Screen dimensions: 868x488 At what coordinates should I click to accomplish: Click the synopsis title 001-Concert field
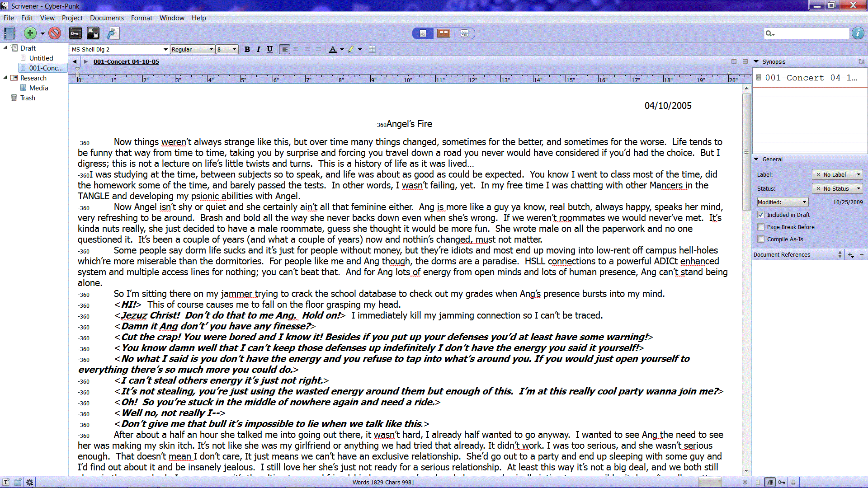[x=811, y=78]
